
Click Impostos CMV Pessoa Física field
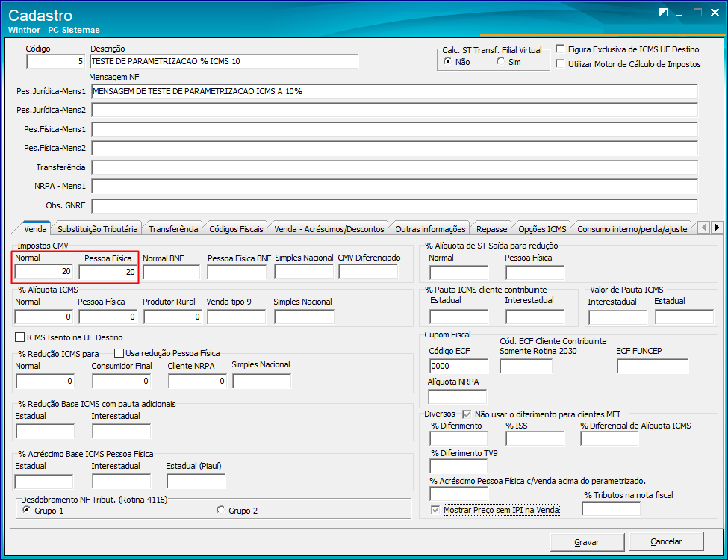[x=108, y=272]
